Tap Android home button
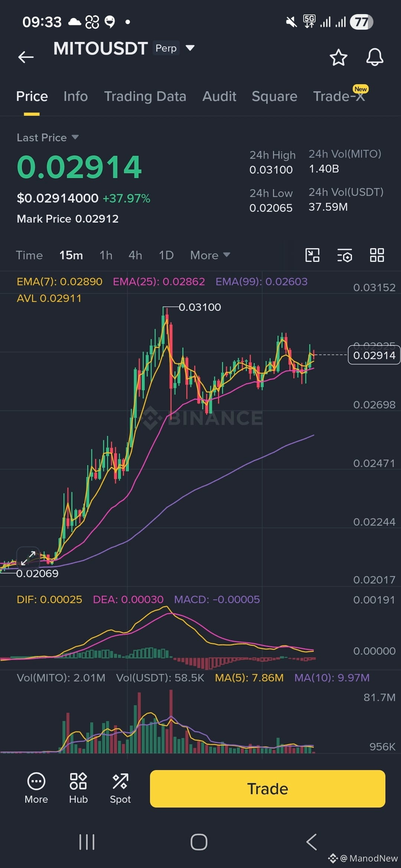 pyautogui.click(x=199, y=842)
